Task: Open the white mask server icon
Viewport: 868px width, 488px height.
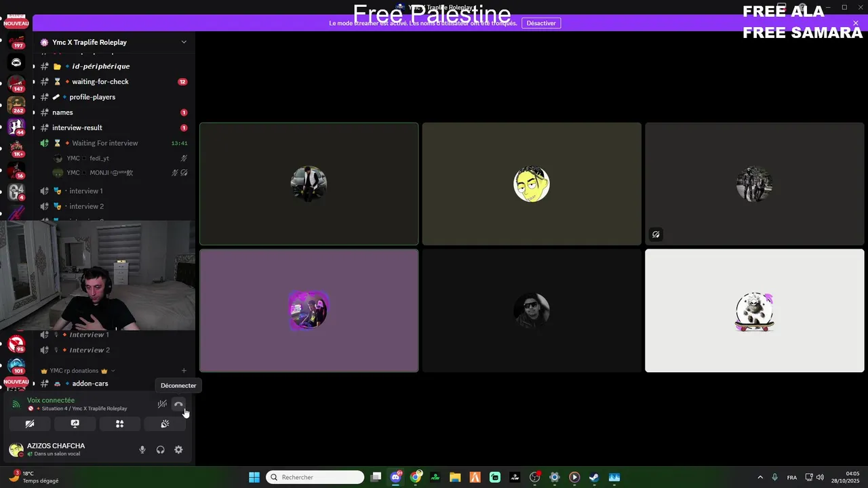Action: (16, 62)
